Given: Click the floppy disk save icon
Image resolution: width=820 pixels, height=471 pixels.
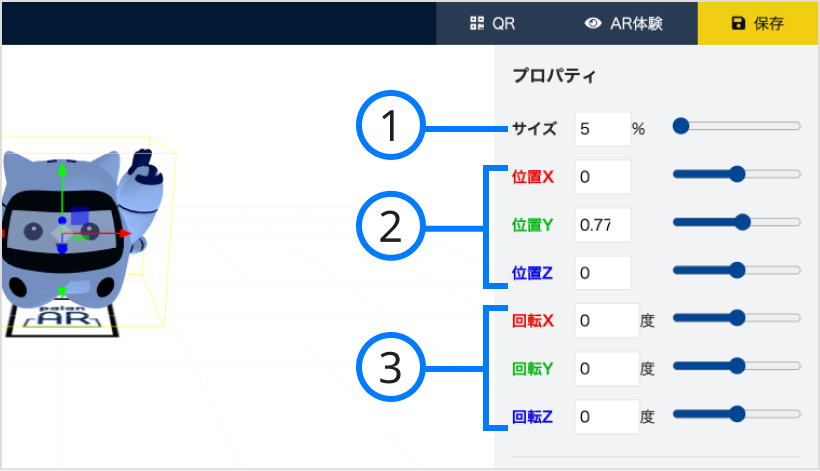Looking at the screenshot, I should click(738, 23).
